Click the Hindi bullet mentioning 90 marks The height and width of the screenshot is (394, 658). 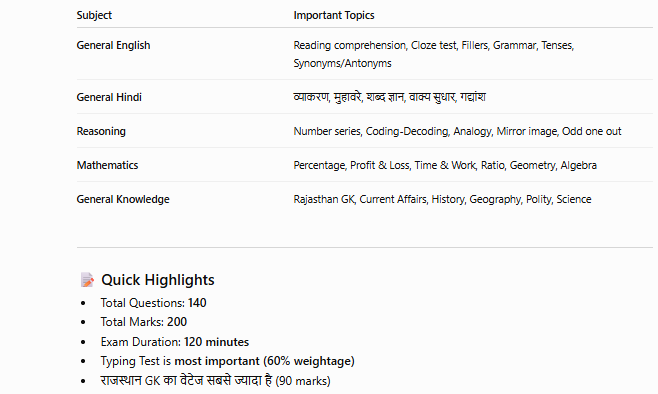click(215, 381)
